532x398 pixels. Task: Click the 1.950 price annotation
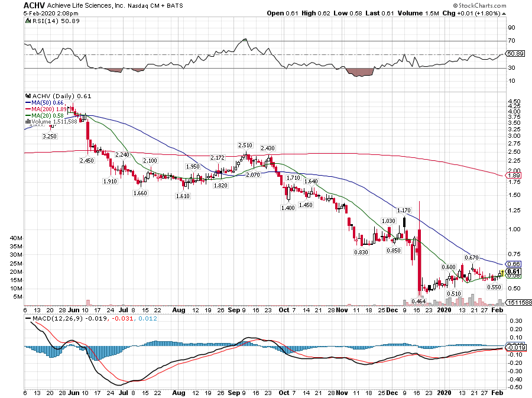click(x=193, y=167)
